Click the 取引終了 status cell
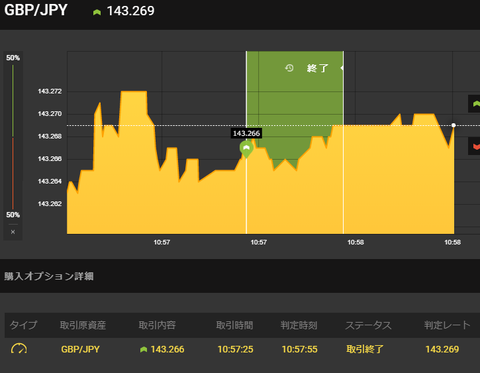Screen dimensions: 480x373 coord(365,349)
